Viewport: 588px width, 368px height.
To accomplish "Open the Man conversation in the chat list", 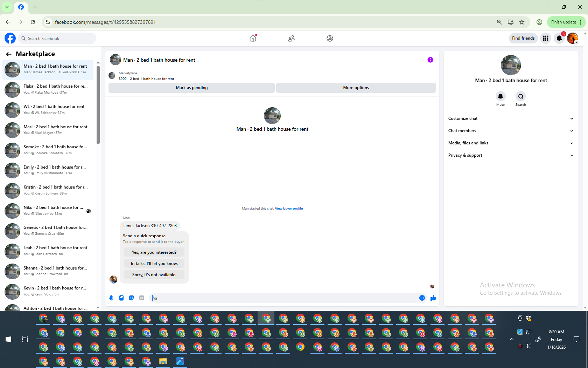I will click(x=48, y=69).
